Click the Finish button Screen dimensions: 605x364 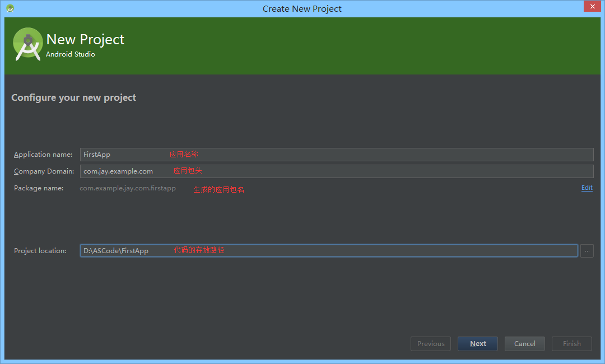click(571, 343)
